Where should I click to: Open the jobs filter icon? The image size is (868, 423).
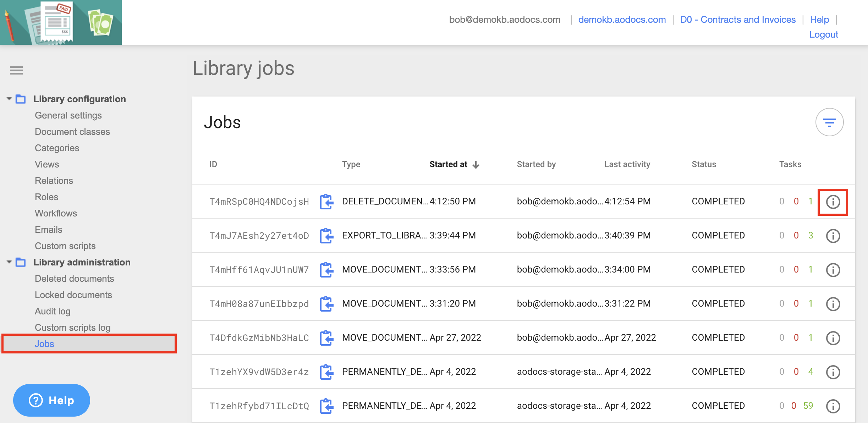coord(829,122)
